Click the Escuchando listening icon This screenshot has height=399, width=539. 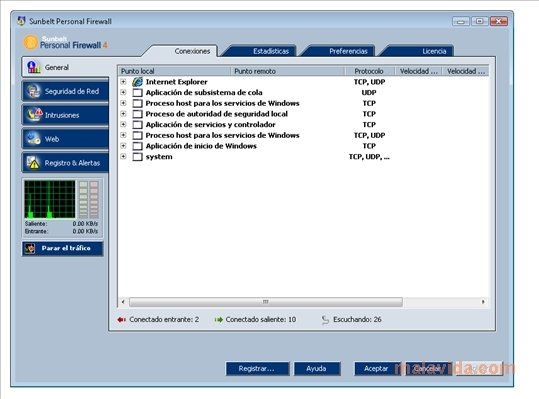325,320
